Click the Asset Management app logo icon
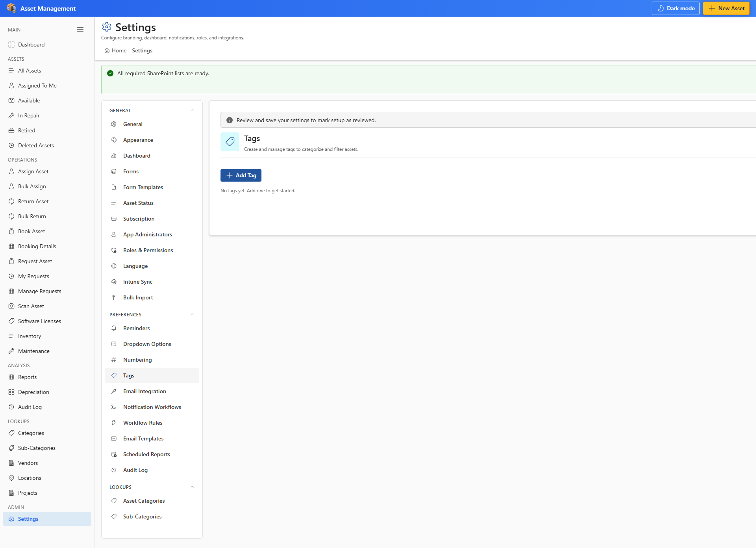Screen dimensions: 756x548 tap(11, 8)
